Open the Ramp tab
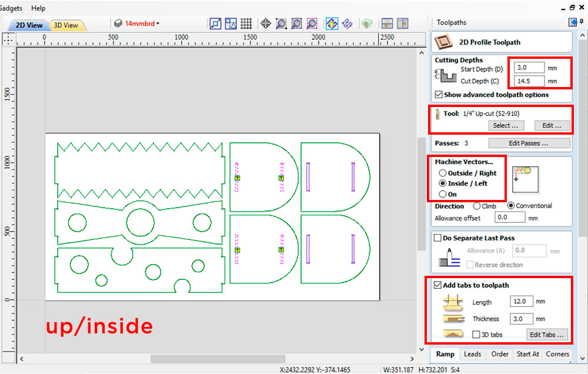This screenshot has height=374, width=588. coord(445,354)
